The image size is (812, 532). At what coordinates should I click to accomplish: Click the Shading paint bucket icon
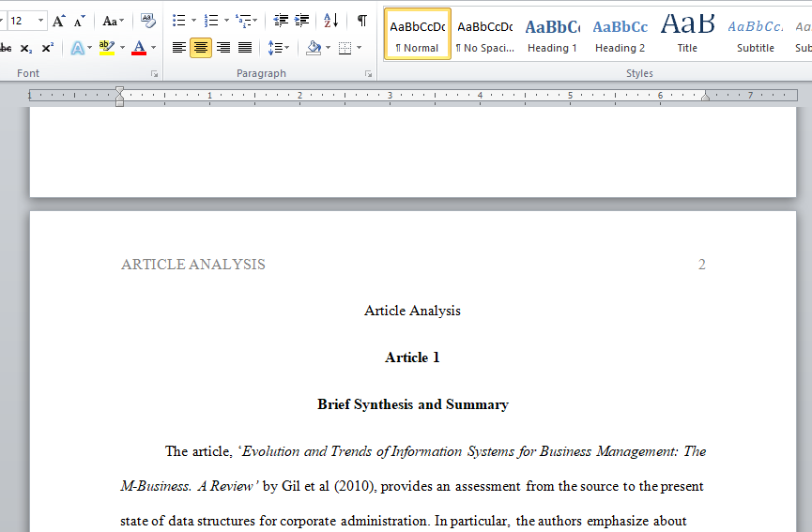coord(314,48)
